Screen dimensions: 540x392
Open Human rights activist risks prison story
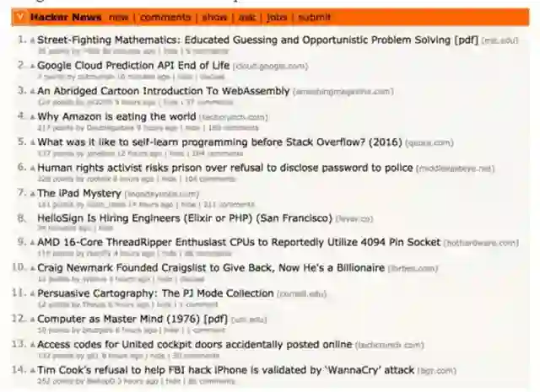pos(225,168)
